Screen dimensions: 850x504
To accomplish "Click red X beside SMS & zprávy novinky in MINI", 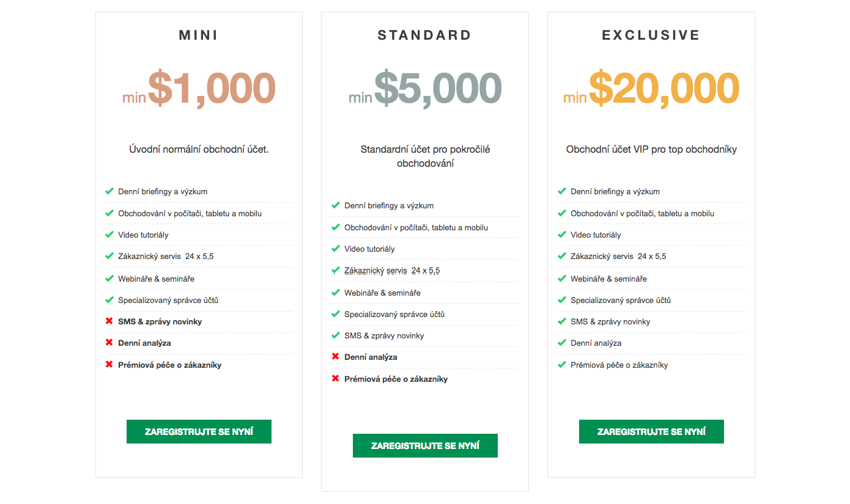I will point(109,321).
